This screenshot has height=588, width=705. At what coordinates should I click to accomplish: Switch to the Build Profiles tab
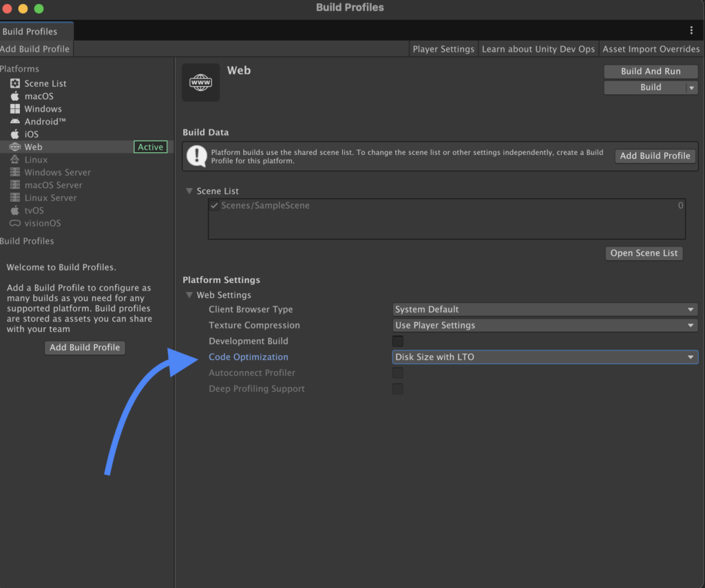point(30,32)
